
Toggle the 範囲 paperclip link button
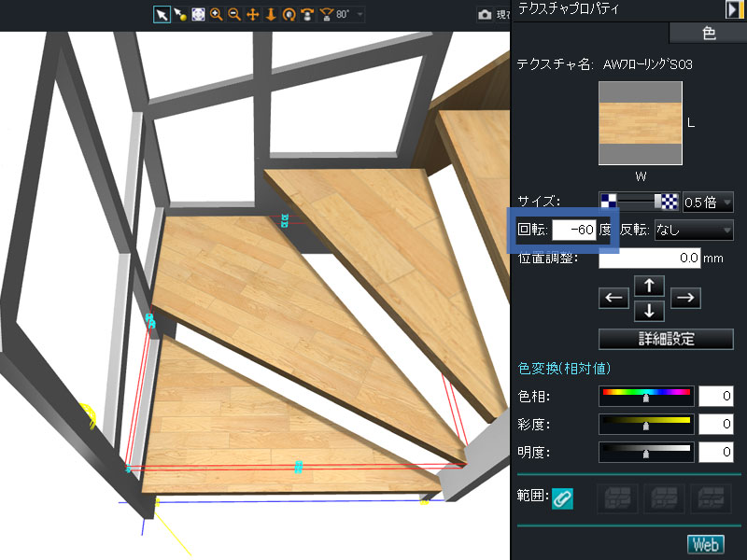(562, 499)
